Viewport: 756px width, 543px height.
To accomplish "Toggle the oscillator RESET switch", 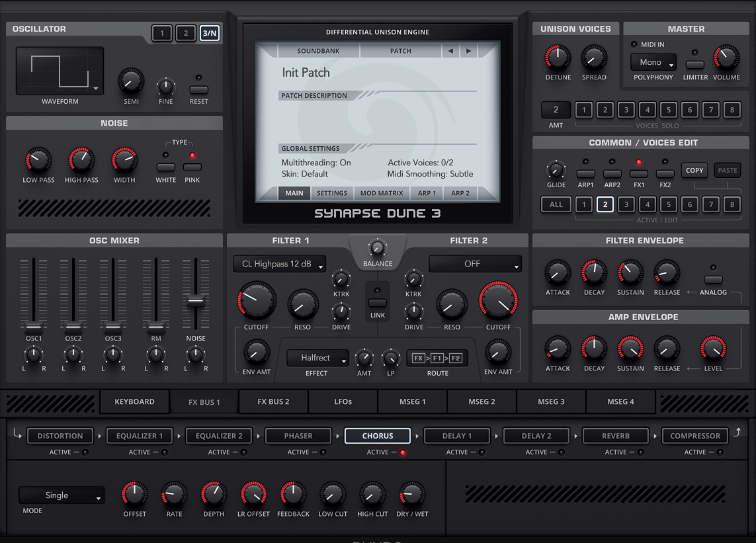I will [x=198, y=90].
